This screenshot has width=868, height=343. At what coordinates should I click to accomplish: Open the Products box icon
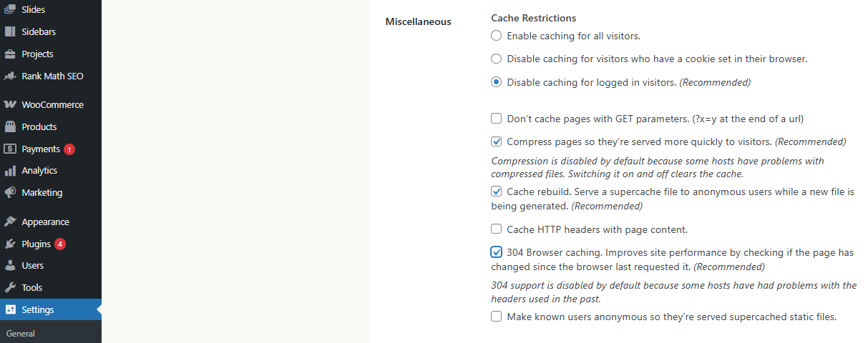(x=10, y=127)
